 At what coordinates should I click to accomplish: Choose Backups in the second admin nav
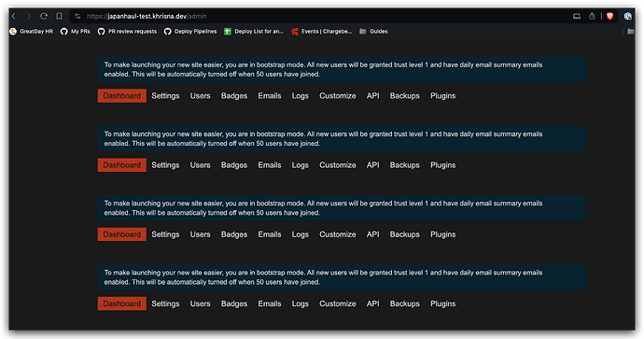coord(404,165)
